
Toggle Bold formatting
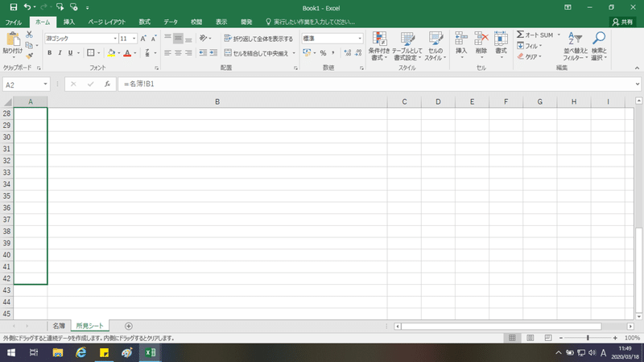pos(50,53)
